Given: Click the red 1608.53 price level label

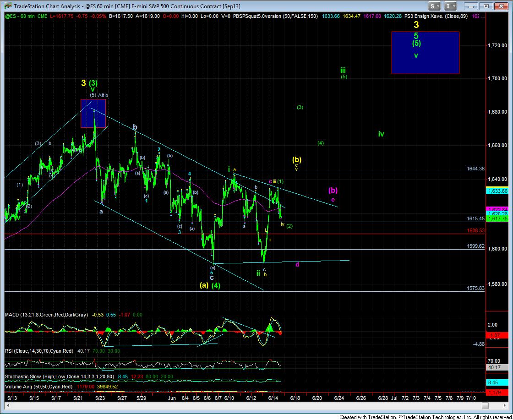Looking at the screenshot, I should pos(476,230).
